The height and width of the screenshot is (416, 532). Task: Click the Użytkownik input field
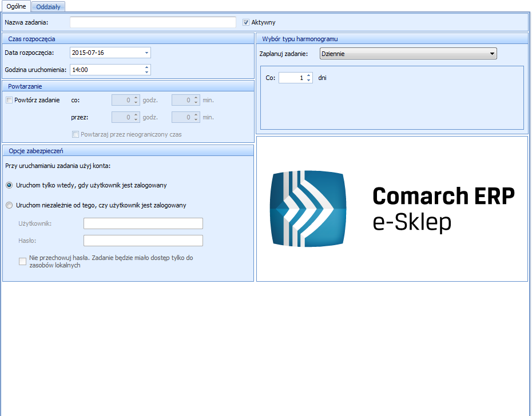tap(143, 223)
